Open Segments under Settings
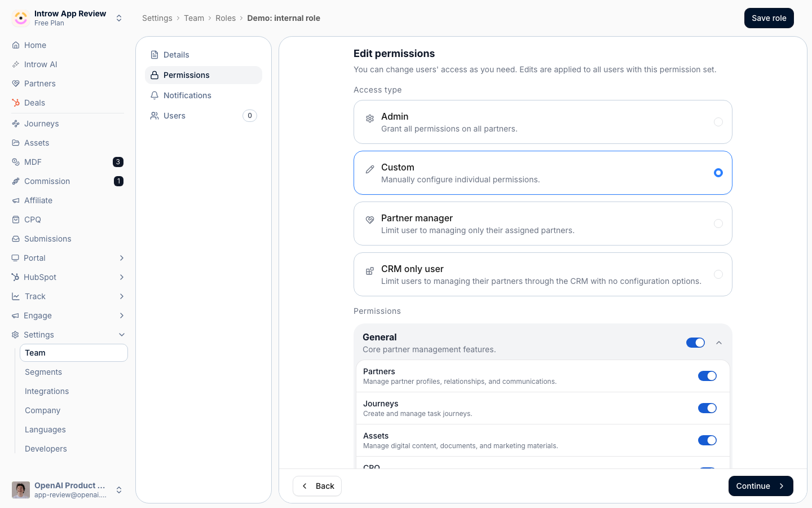 tap(74, 372)
